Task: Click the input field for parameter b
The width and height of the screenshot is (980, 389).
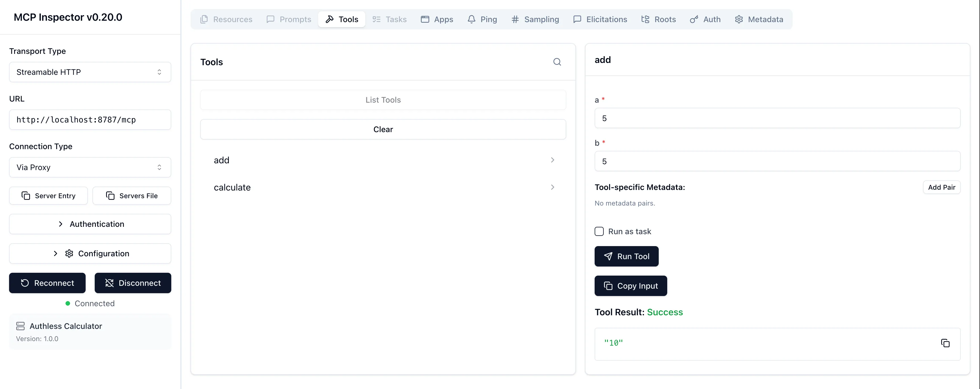Action: tap(777, 161)
